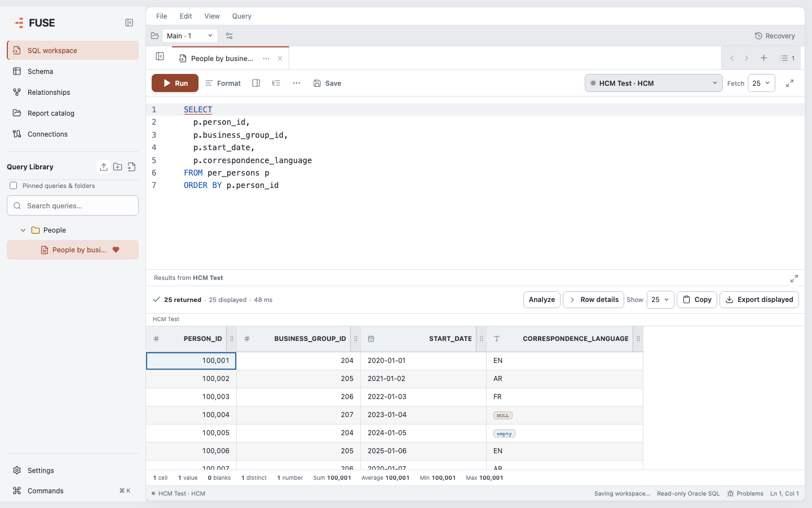Format the SQL code

pyautogui.click(x=223, y=83)
